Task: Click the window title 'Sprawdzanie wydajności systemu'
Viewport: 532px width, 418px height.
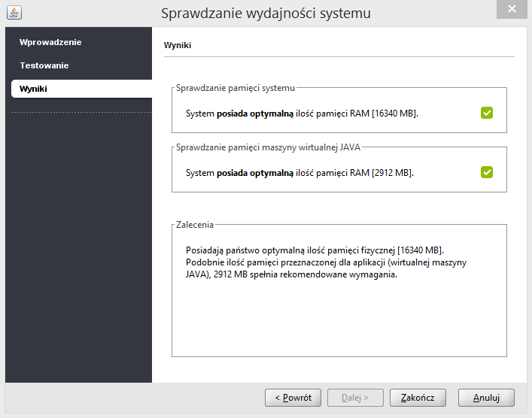Action: [x=266, y=14]
